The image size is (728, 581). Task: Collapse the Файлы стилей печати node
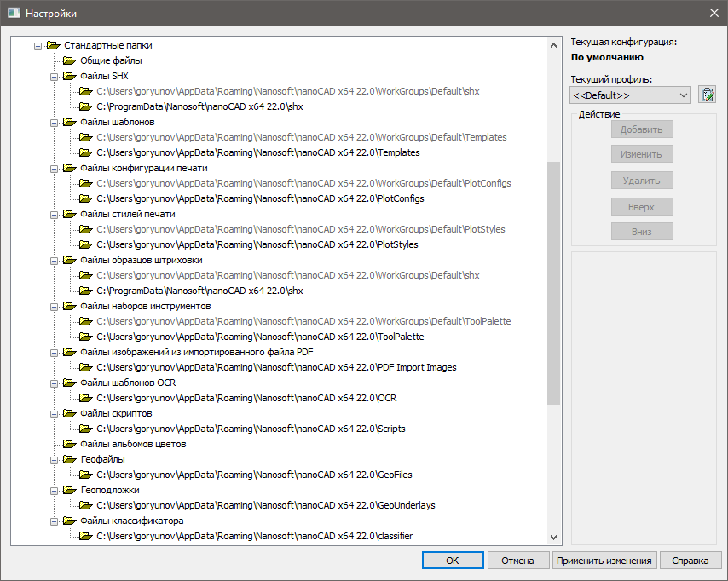[x=54, y=215]
